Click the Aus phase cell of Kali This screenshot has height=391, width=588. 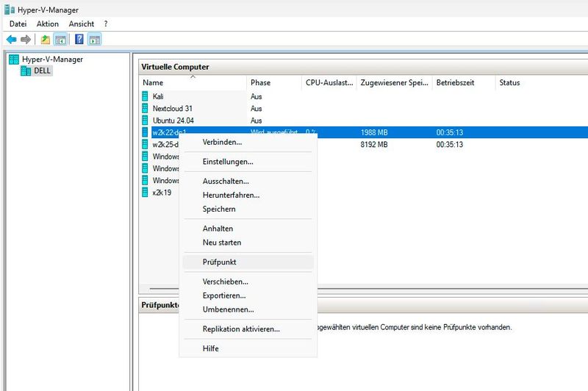click(x=256, y=96)
